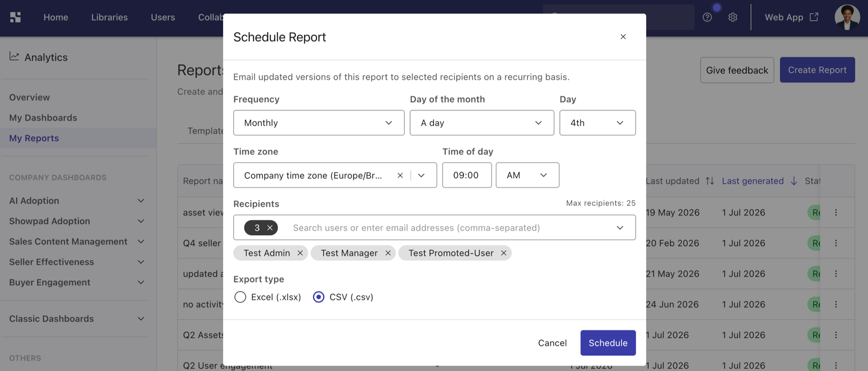Viewport: 868px width, 371px height.
Task: Expand the Recipients dropdown arrow
Action: [x=620, y=228]
